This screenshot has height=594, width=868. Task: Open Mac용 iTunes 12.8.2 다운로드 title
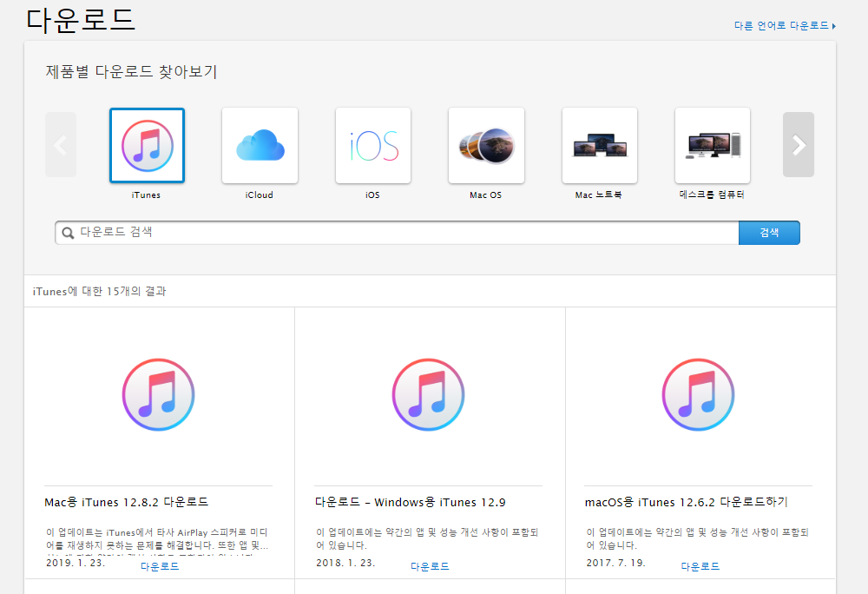click(126, 502)
